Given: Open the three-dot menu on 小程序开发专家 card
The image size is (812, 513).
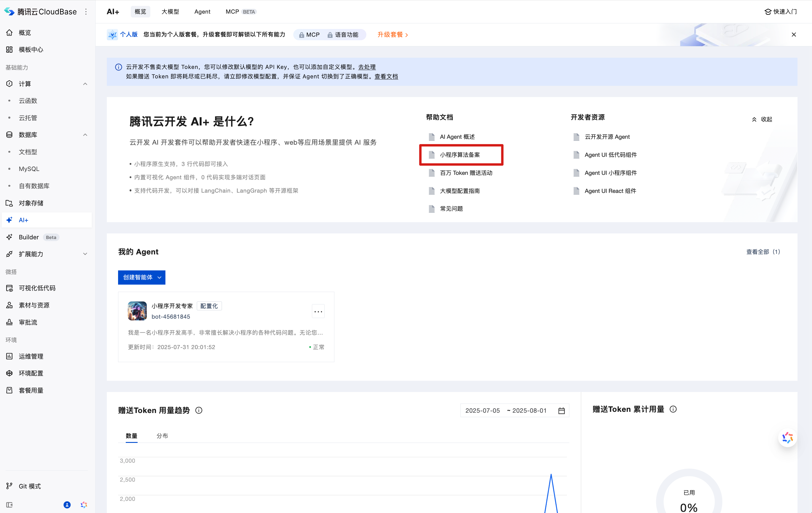Looking at the screenshot, I should [318, 312].
